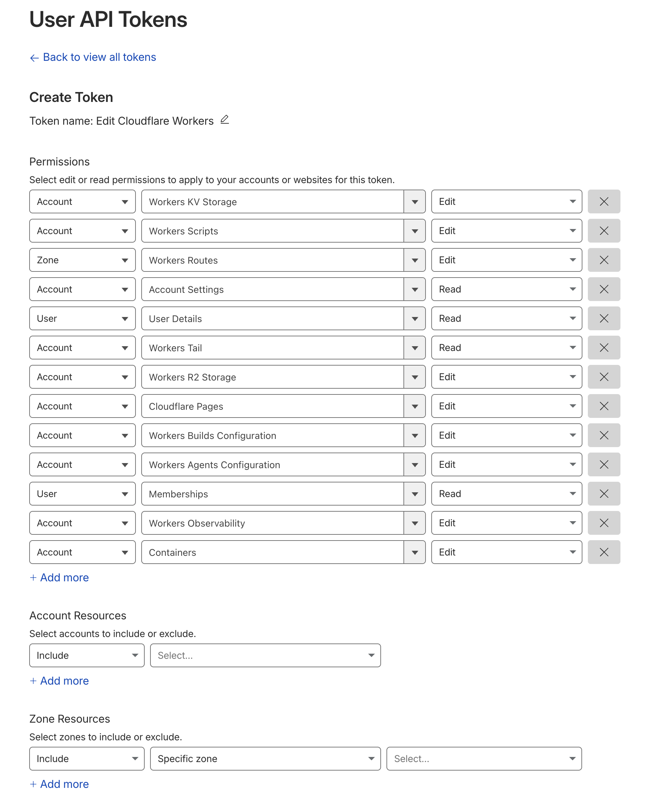Screen dimensions: 650x812
Task: Remove the Memberships permission row
Action: 604,493
